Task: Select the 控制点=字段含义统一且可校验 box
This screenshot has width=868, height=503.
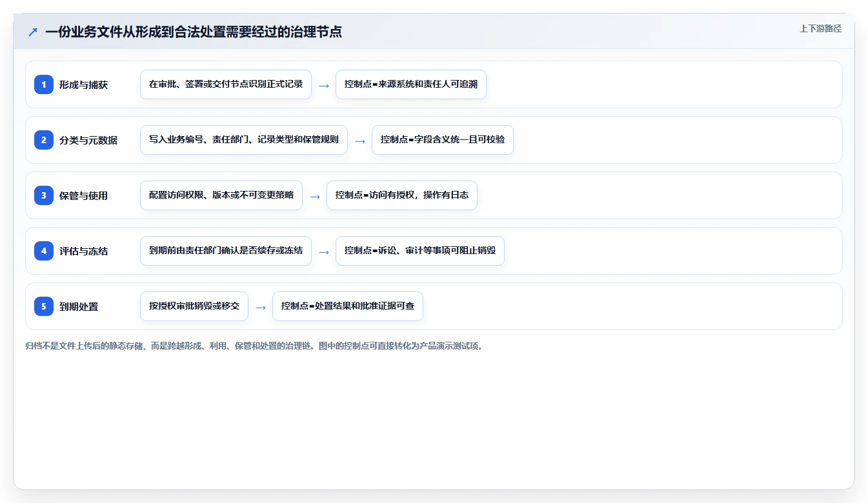Action: (x=443, y=140)
